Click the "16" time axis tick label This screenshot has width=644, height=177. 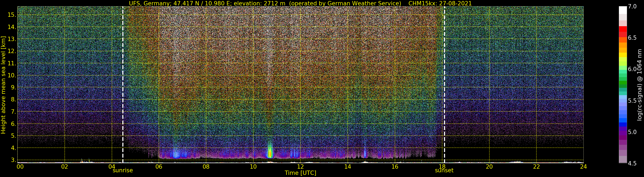point(395,167)
